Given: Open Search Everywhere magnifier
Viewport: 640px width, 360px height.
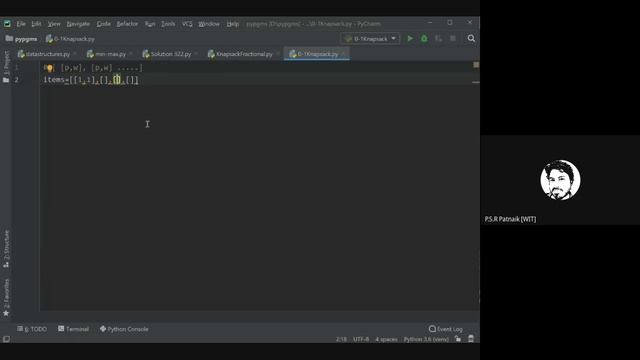Looking at the screenshot, I should coord(471,38).
